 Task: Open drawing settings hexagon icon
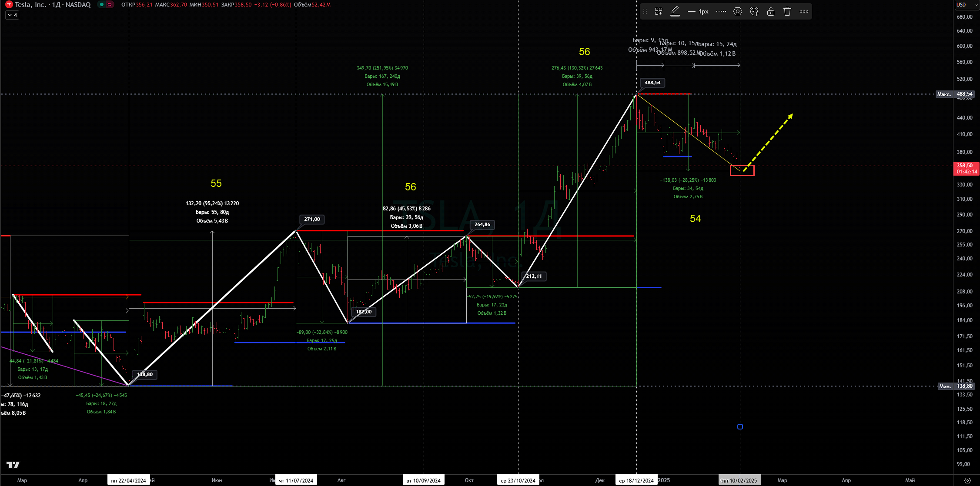coord(738,11)
